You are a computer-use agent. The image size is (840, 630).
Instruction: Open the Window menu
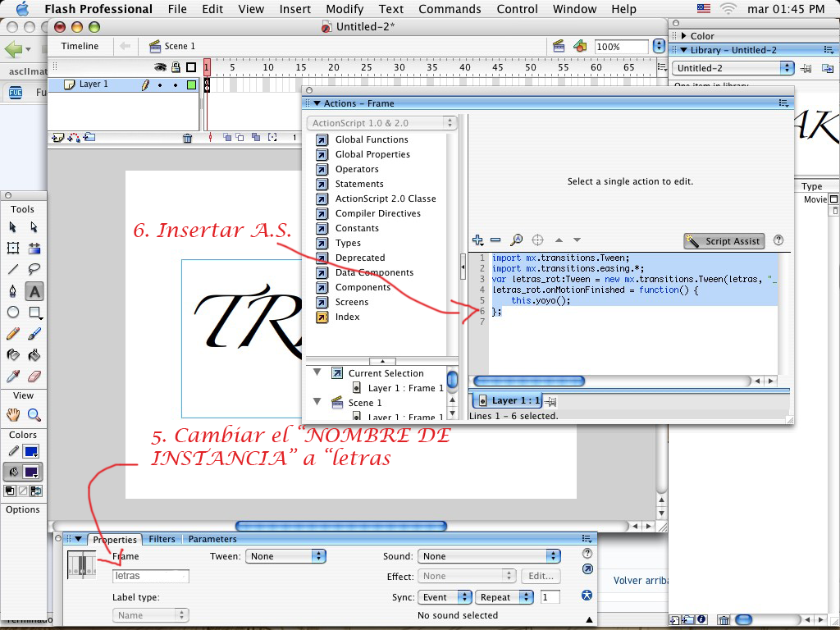tap(575, 9)
